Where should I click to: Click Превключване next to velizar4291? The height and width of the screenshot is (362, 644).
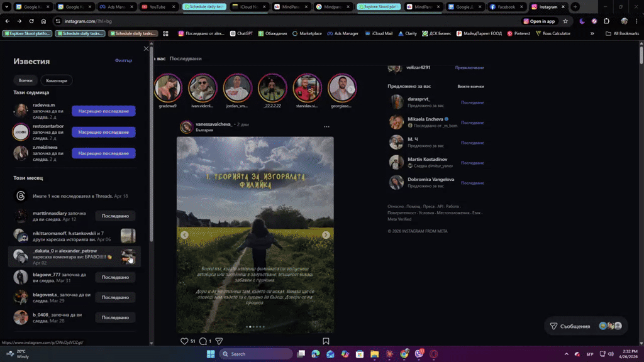pyautogui.click(x=469, y=68)
